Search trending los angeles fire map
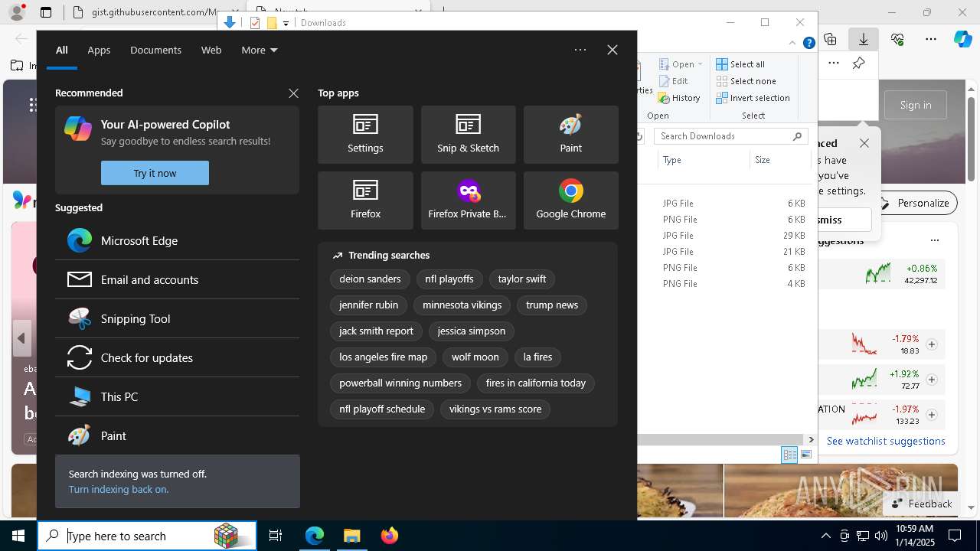The width and height of the screenshot is (980, 551). click(384, 357)
